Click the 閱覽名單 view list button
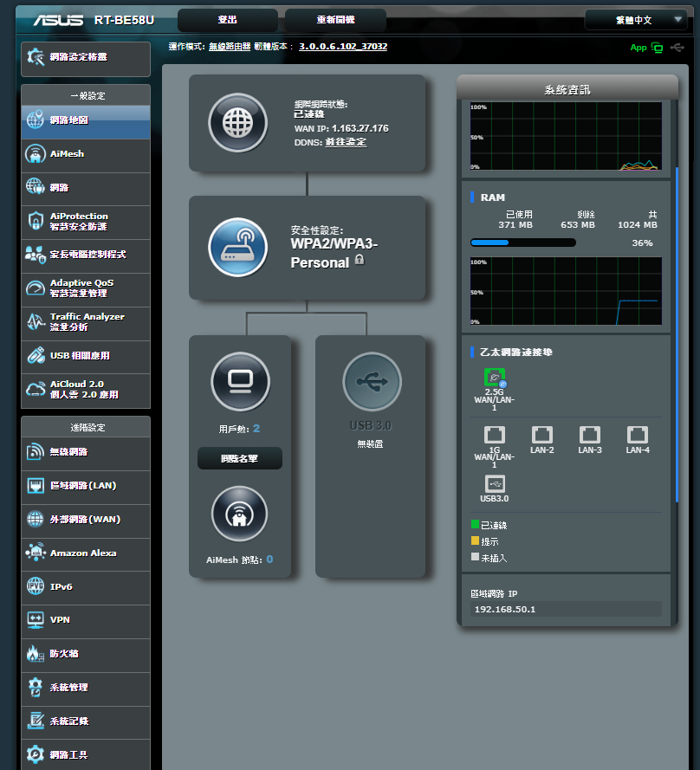Image resolution: width=700 pixels, height=770 pixels. tap(240, 459)
